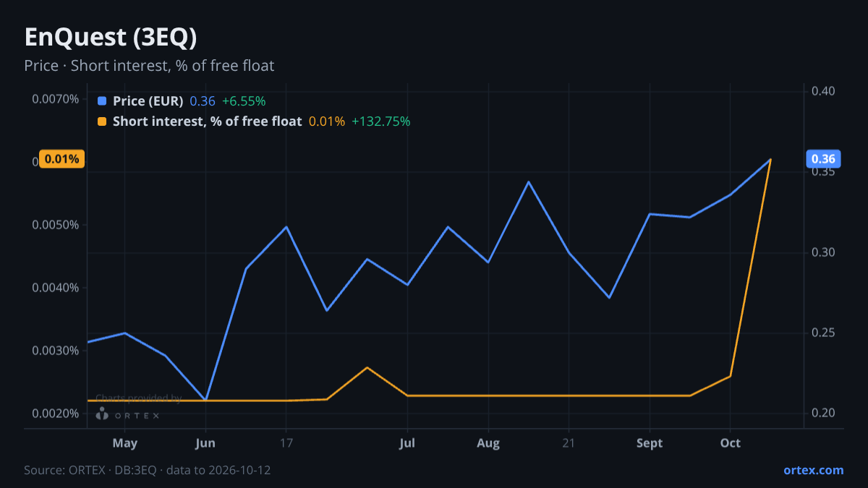Open the ortex.com link
Screen dimensions: 868x488
814,470
